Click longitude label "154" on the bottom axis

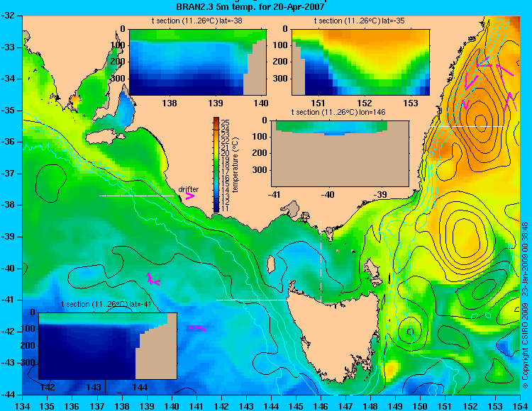pyautogui.click(x=520, y=406)
